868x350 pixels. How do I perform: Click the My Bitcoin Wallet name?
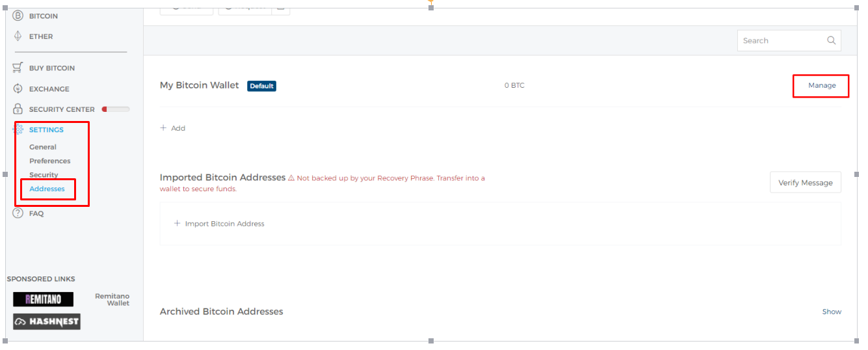tap(200, 85)
